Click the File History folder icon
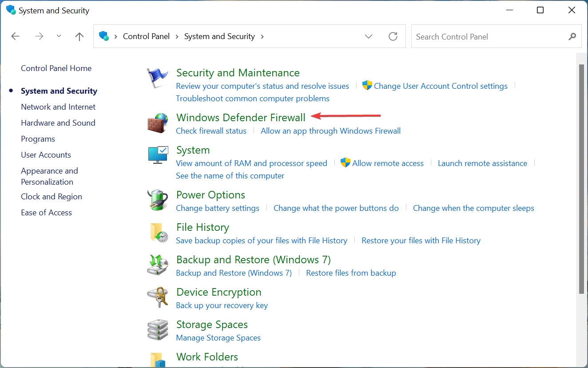 158,233
